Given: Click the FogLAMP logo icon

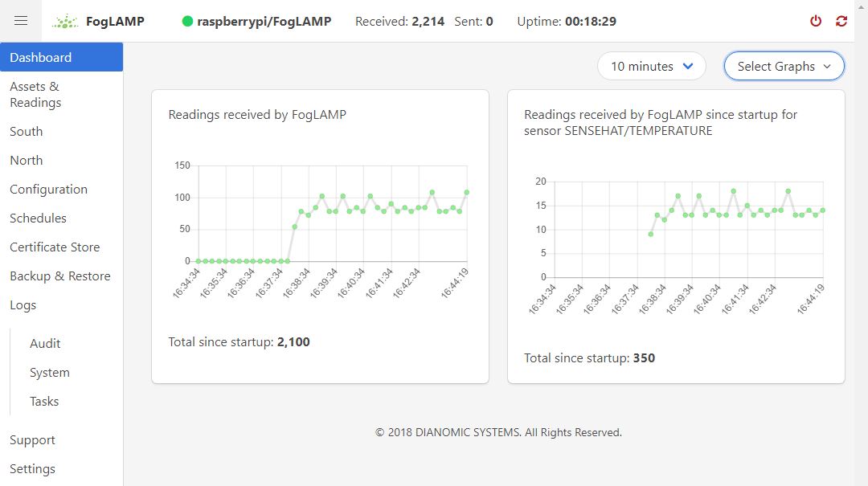Looking at the screenshot, I should pyautogui.click(x=65, y=22).
